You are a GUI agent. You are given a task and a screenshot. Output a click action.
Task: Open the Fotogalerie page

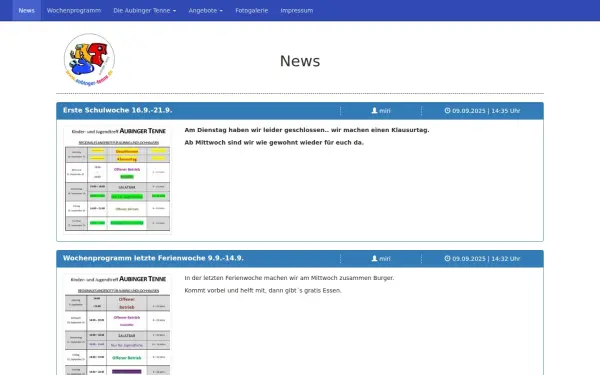point(251,10)
